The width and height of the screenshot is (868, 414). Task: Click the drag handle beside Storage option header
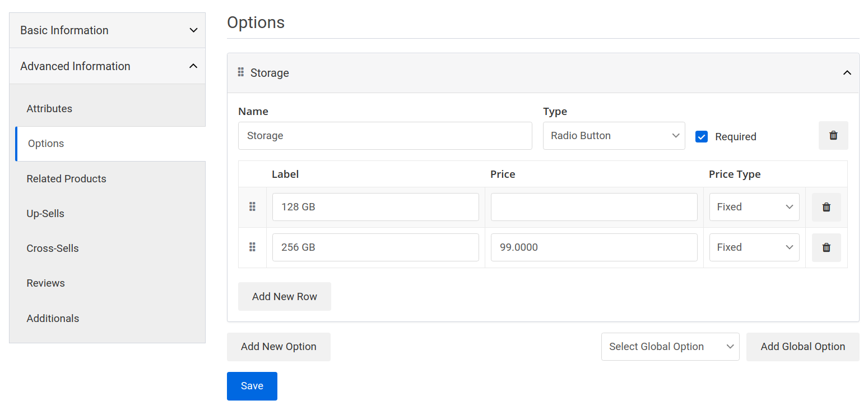(240, 72)
